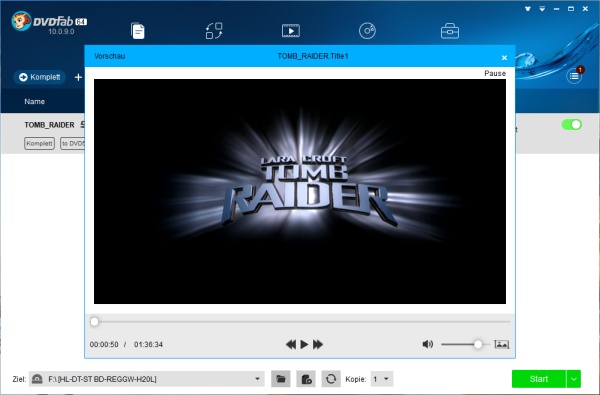600x395 pixels.
Task: Toggle the TOMB_RAIDER title switch
Action: 572,125
